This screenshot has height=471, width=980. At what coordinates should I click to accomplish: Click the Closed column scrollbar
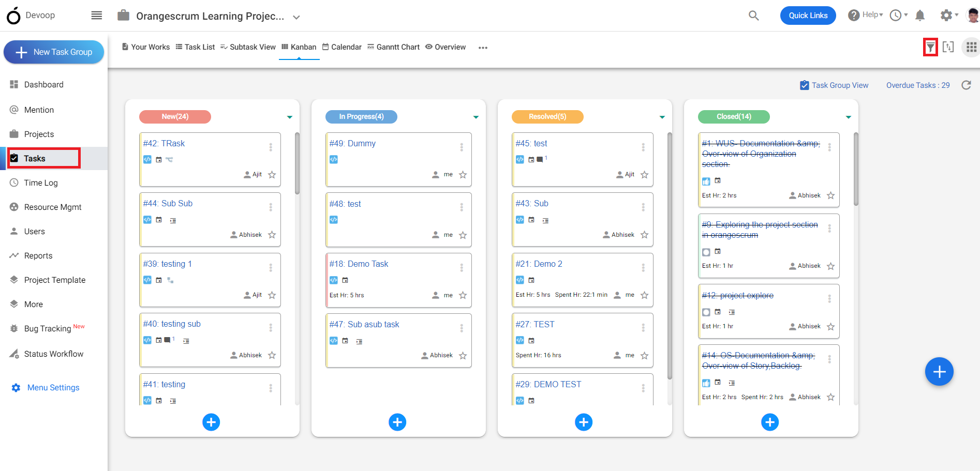click(856, 169)
